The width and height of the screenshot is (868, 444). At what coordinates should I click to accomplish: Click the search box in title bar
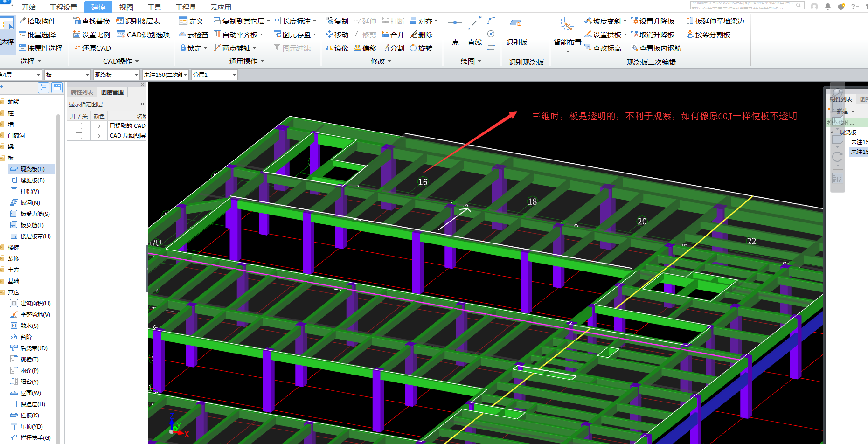(x=747, y=5)
